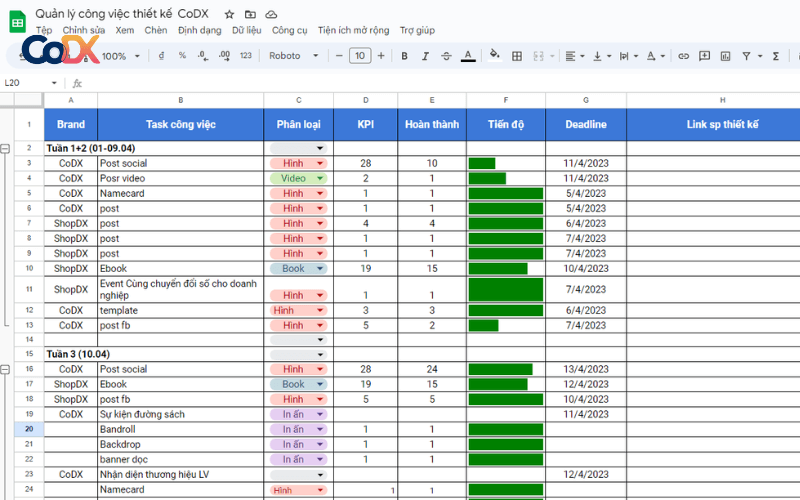
Task: Open text rotation dropdown
Action: (x=656, y=56)
